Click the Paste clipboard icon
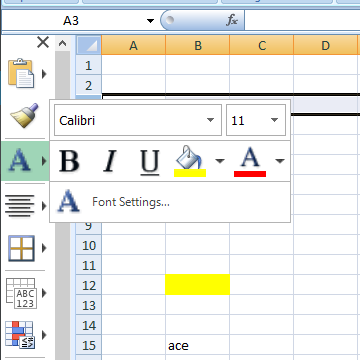This screenshot has height=360, width=360. tap(21, 73)
